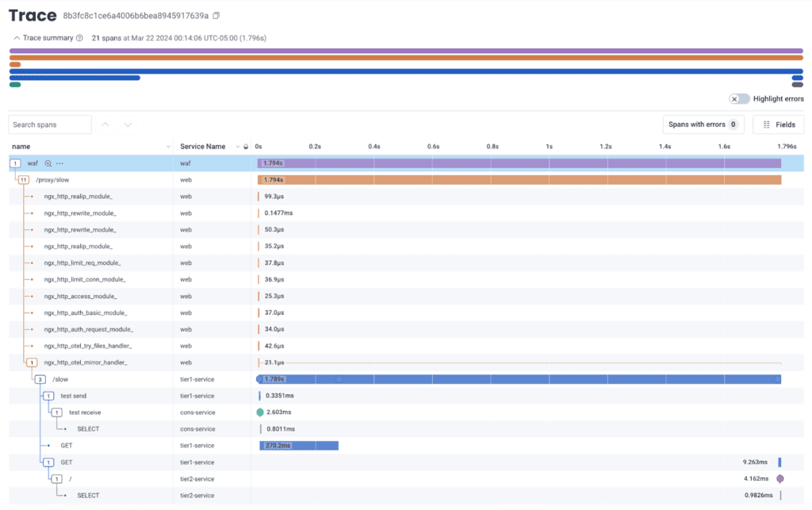The image size is (812, 510).
Task: Collapse the test receive span
Action: click(x=57, y=412)
